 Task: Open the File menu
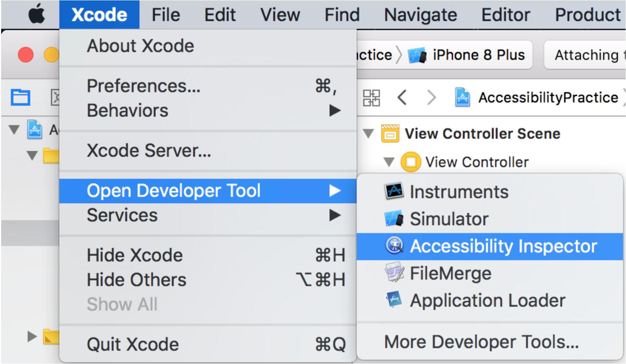coord(166,15)
